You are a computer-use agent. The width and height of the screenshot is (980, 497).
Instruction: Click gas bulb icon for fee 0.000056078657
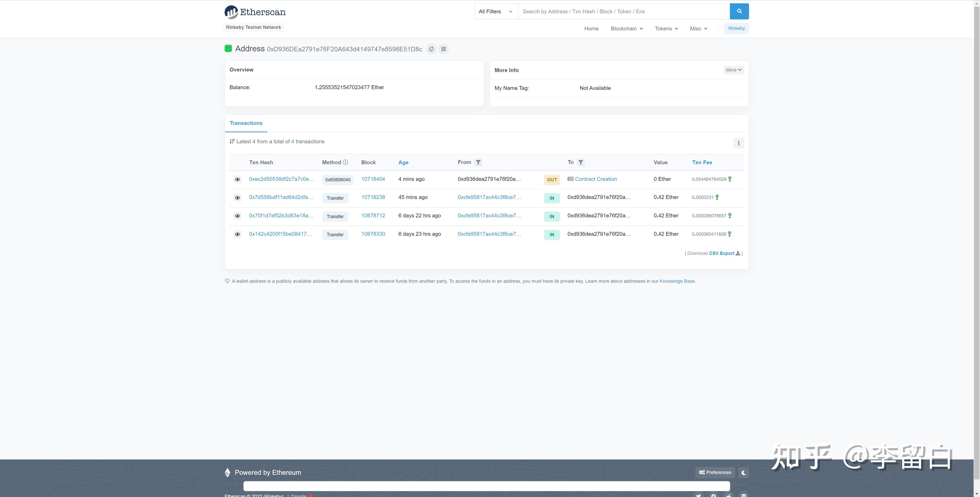[x=730, y=216]
